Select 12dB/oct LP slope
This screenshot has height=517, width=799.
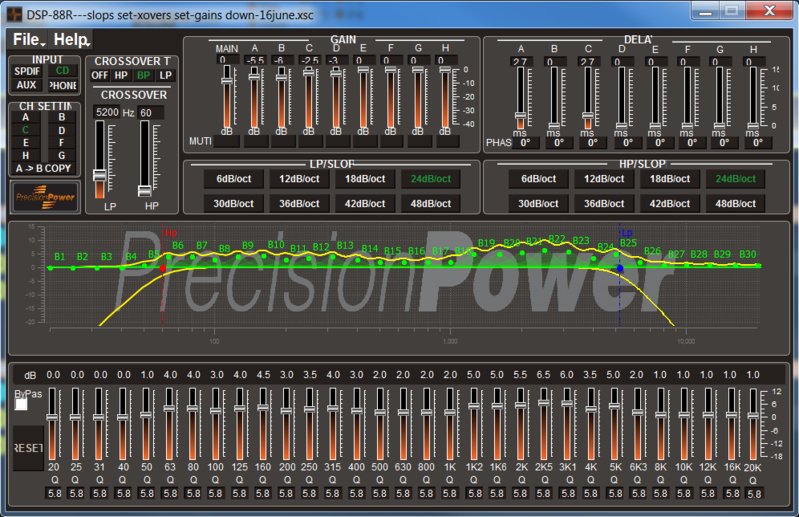299,179
